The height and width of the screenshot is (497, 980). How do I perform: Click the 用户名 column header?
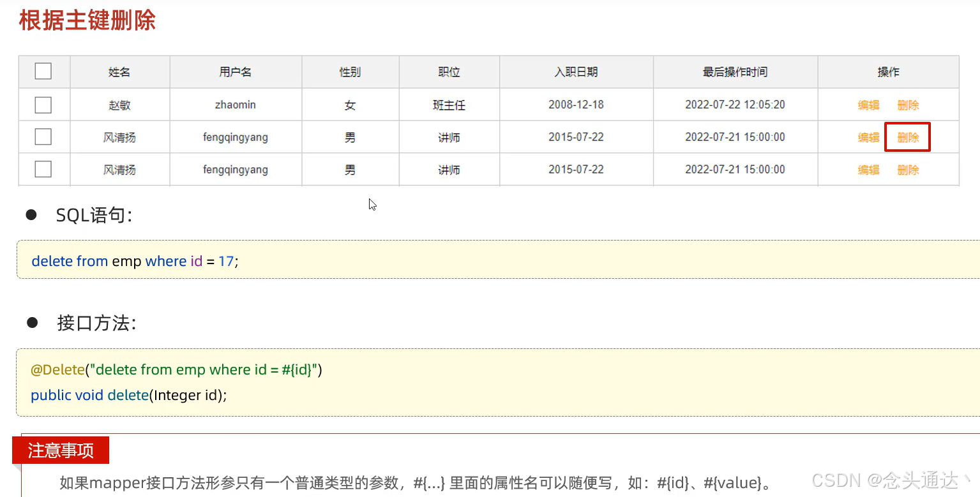click(235, 71)
